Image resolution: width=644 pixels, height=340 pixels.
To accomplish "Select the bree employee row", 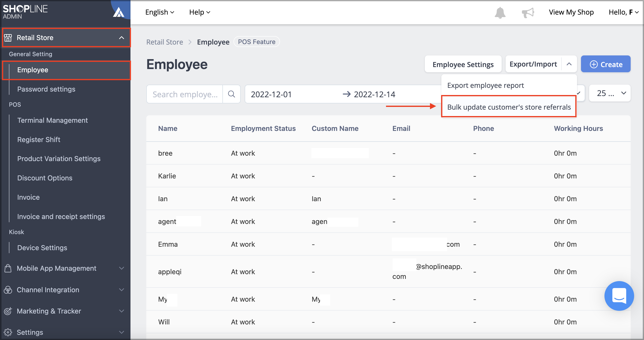I will pos(388,153).
